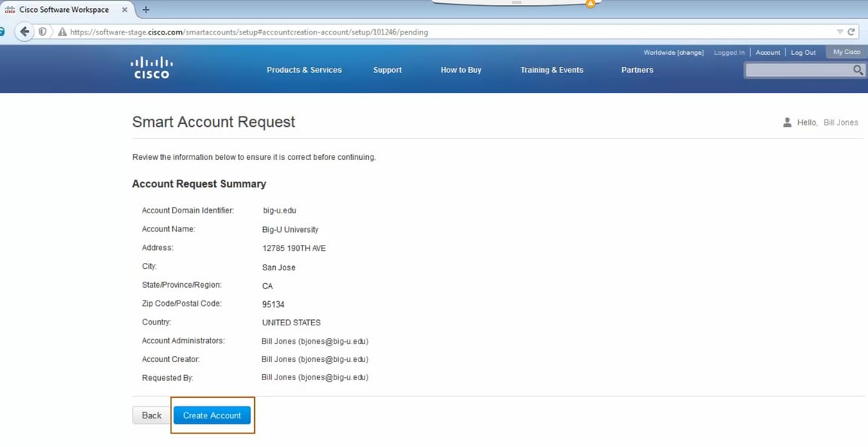
Task: Click the search magnifier icon
Action: click(x=857, y=69)
